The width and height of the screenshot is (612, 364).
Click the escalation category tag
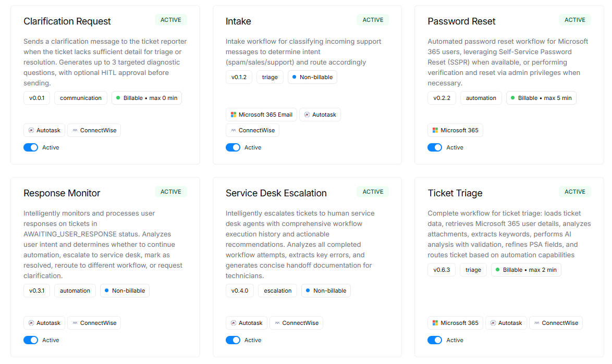(277, 291)
